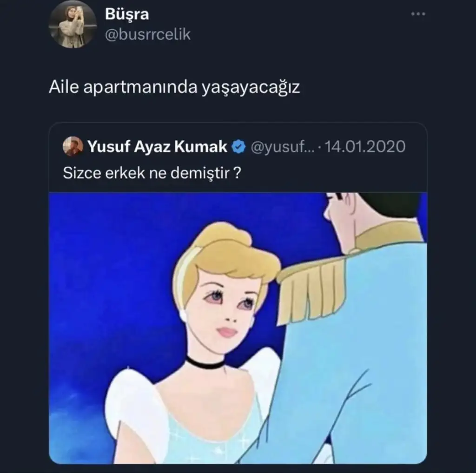
Task: Select the 'Aile apartmanında yaşayacağız' tweet text
Action: [174, 87]
